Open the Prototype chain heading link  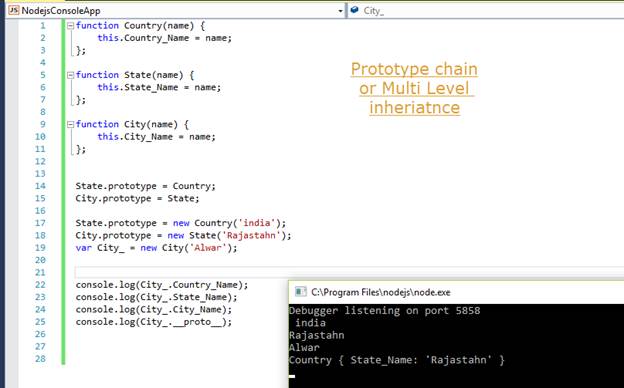coord(414,88)
